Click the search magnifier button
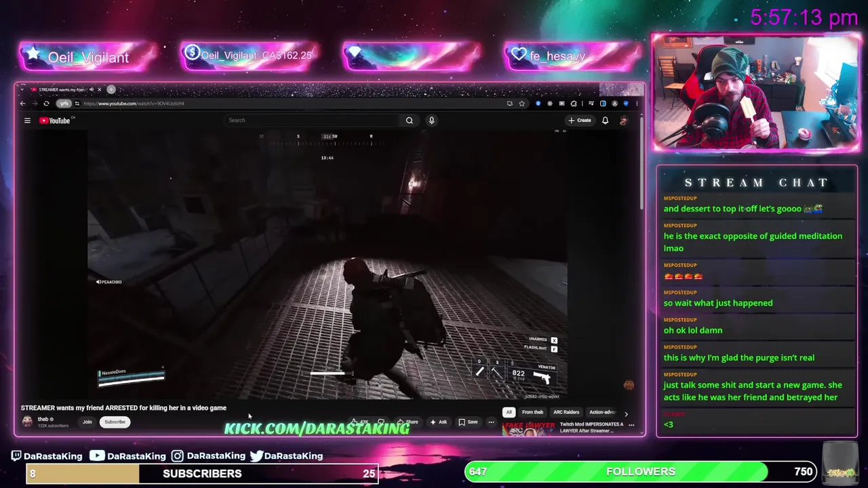 tap(409, 120)
